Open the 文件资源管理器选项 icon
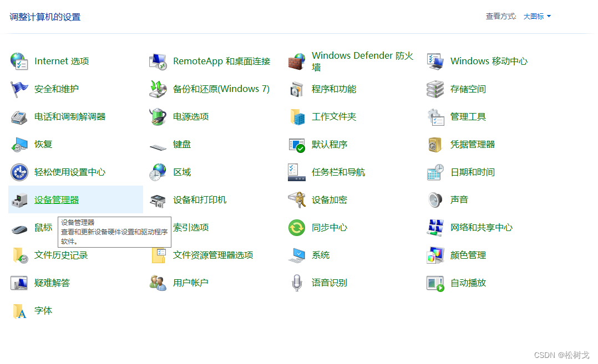The height and width of the screenshot is (364, 598). click(158, 255)
